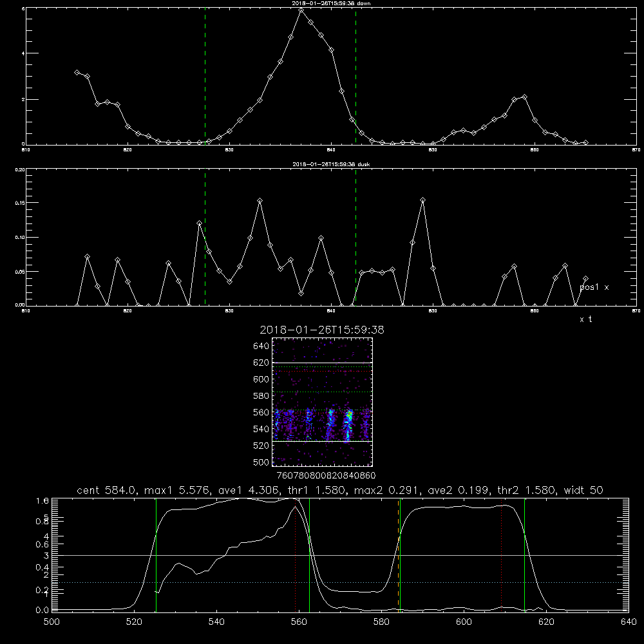Select secondary peak diamond near 859 in dawn plot
This screenshot has height=644, width=644.
(524, 97)
